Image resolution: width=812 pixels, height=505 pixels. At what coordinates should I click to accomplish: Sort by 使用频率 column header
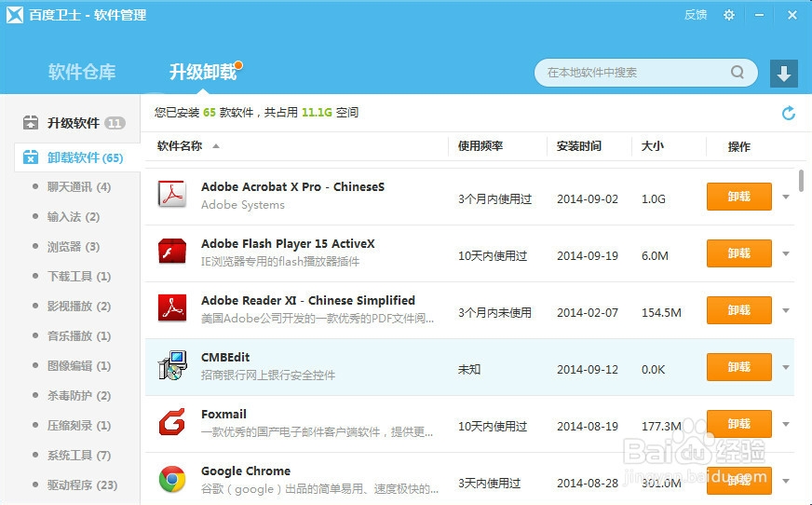coord(480,146)
